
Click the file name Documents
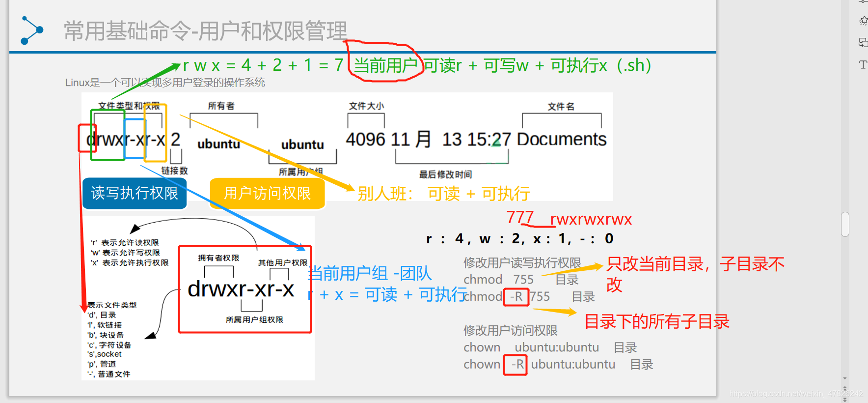[x=562, y=139]
